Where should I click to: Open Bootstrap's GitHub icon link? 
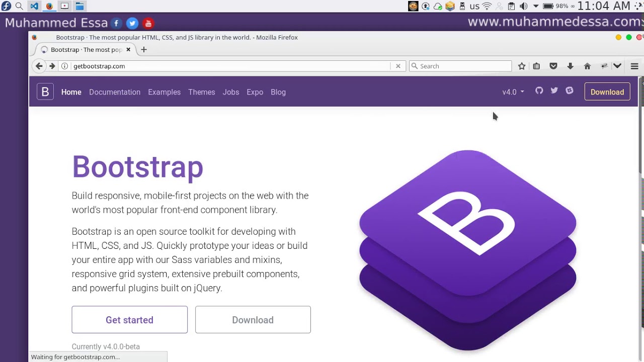[539, 90]
